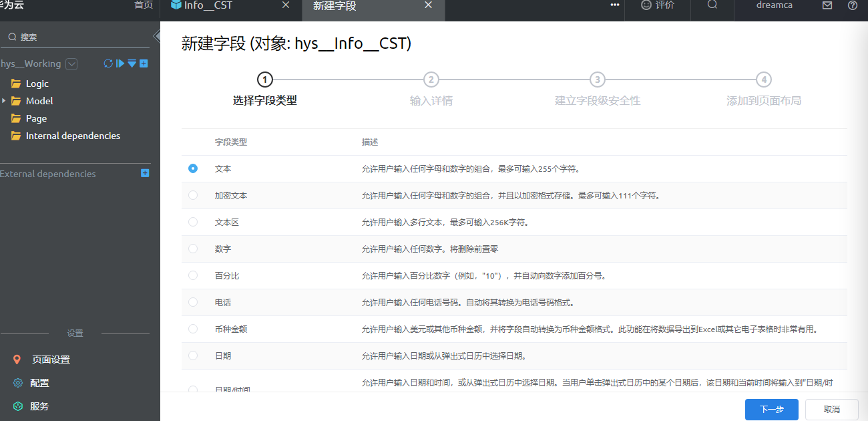Select the 文本区 radio button

click(x=193, y=222)
